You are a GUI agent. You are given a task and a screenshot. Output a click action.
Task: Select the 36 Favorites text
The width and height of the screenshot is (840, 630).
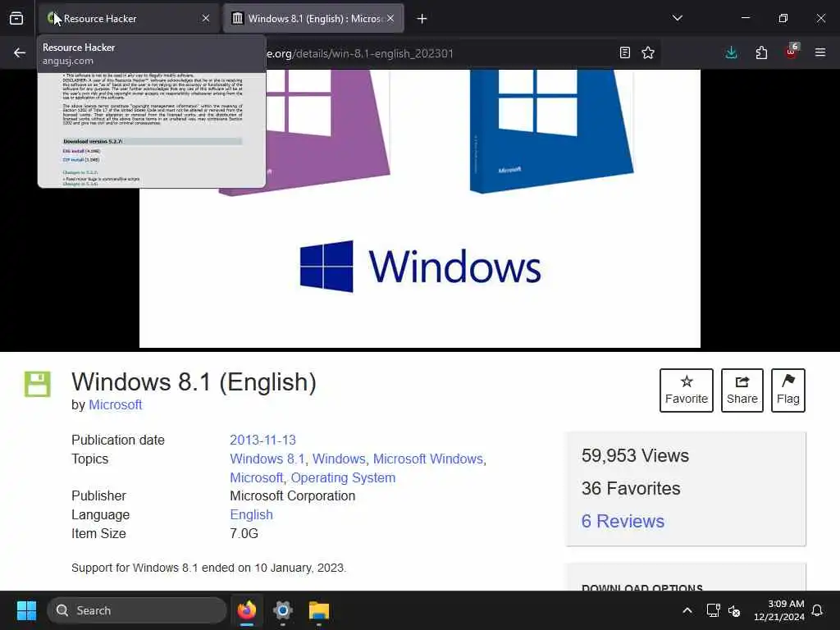[631, 489]
